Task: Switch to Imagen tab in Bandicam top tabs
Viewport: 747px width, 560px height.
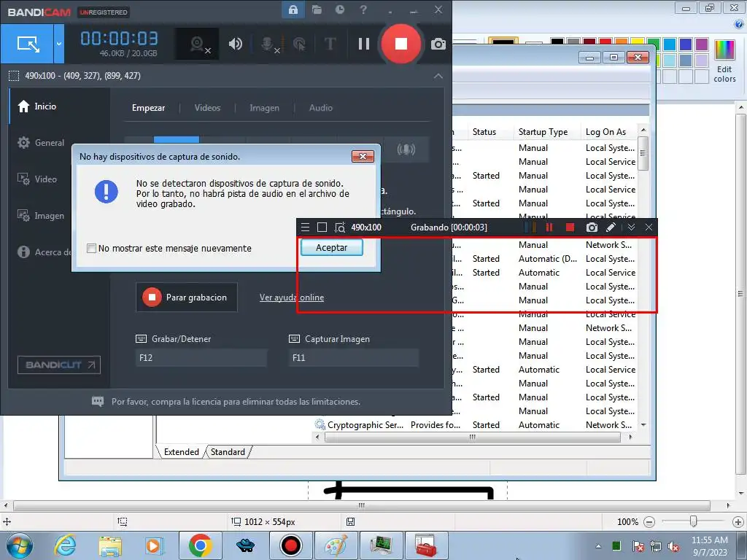Action: pyautogui.click(x=264, y=108)
